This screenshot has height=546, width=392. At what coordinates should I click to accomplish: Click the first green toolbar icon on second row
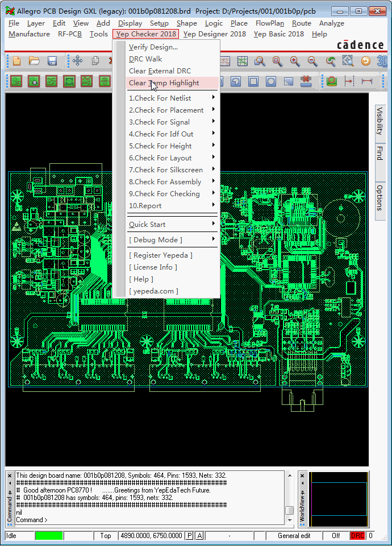[x=16, y=81]
